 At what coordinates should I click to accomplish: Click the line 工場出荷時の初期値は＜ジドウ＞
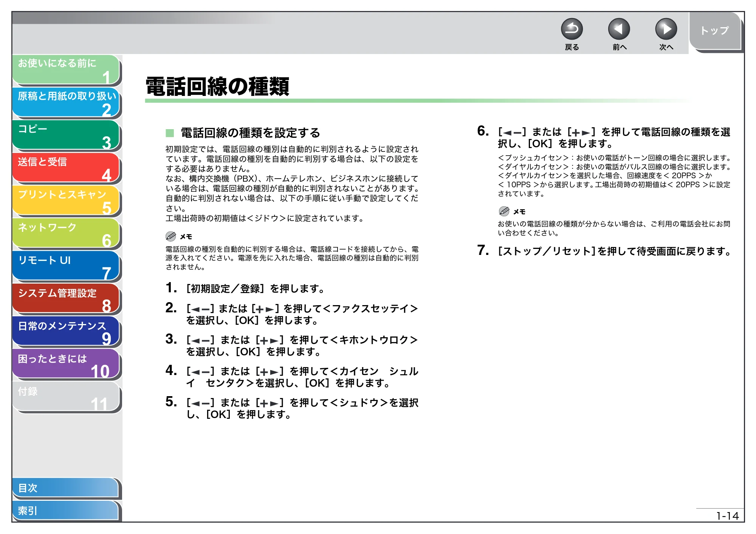coord(265,218)
